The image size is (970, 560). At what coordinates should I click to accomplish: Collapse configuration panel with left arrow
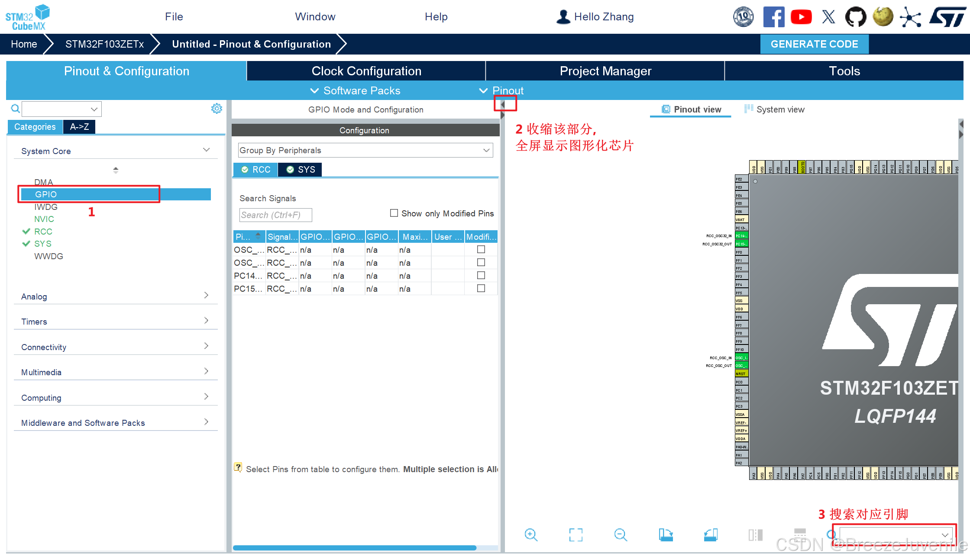[x=503, y=104]
